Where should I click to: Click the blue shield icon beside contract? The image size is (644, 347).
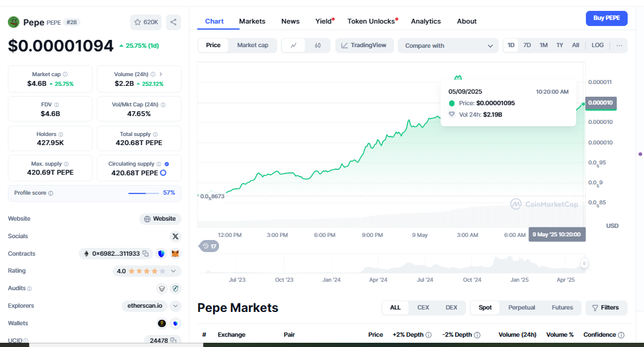tap(162, 253)
